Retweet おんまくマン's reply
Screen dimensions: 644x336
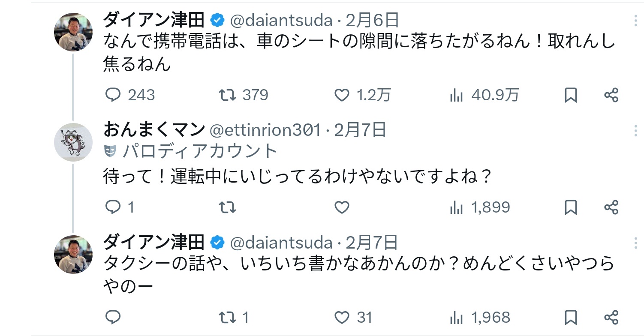click(x=227, y=207)
